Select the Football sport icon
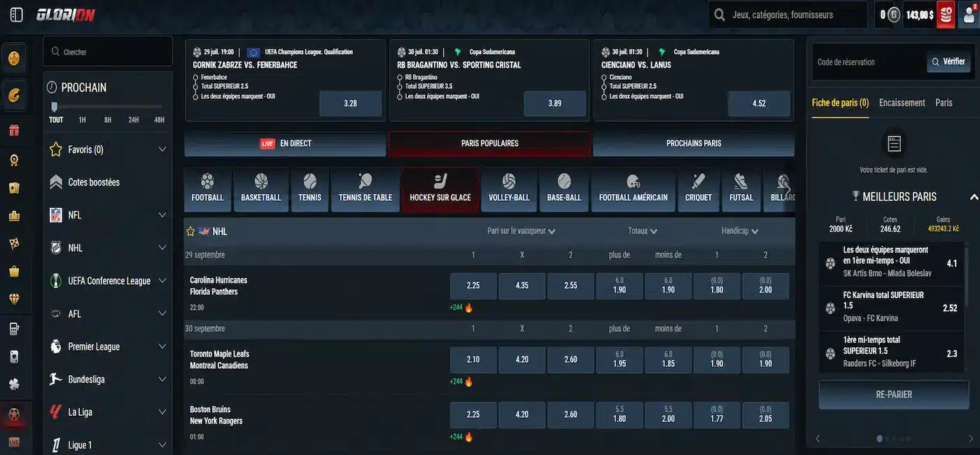980x455 pixels. click(x=208, y=189)
